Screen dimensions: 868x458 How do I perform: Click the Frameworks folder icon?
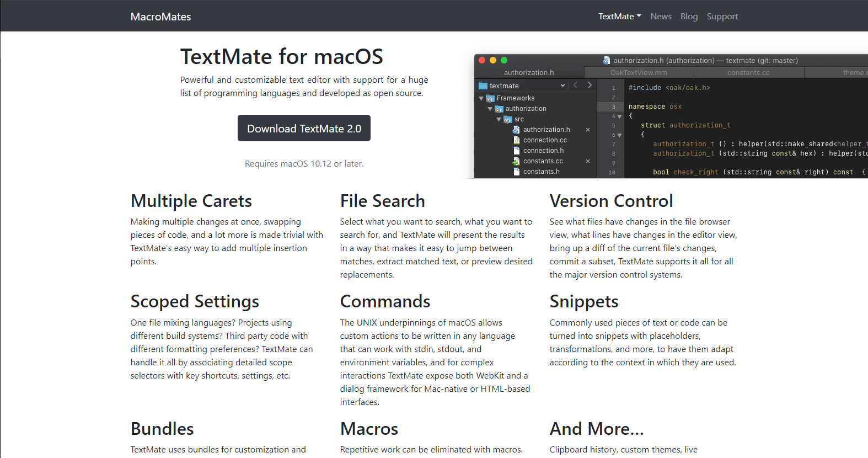pyautogui.click(x=490, y=98)
